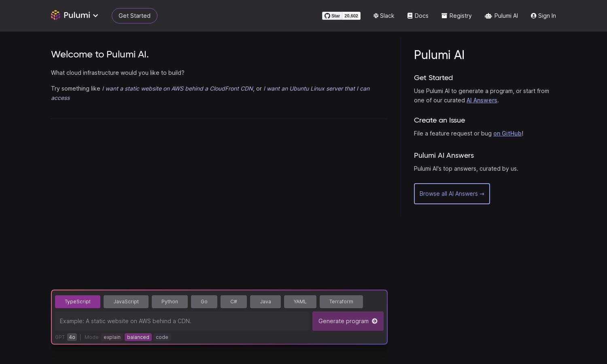Screen dimensions: 607x364
Task: Click the GitHub Star button
Action: (x=332, y=16)
